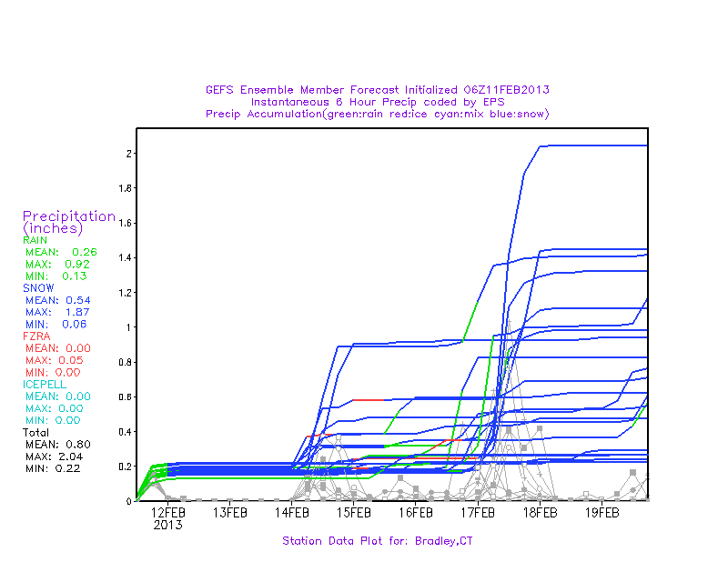The width and height of the screenshot is (728, 562).
Task: Click snow 'MEAN: 0.54' value
Action: tap(58, 300)
